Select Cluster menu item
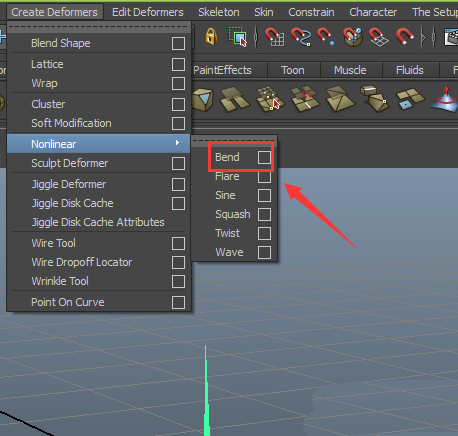 [x=48, y=104]
